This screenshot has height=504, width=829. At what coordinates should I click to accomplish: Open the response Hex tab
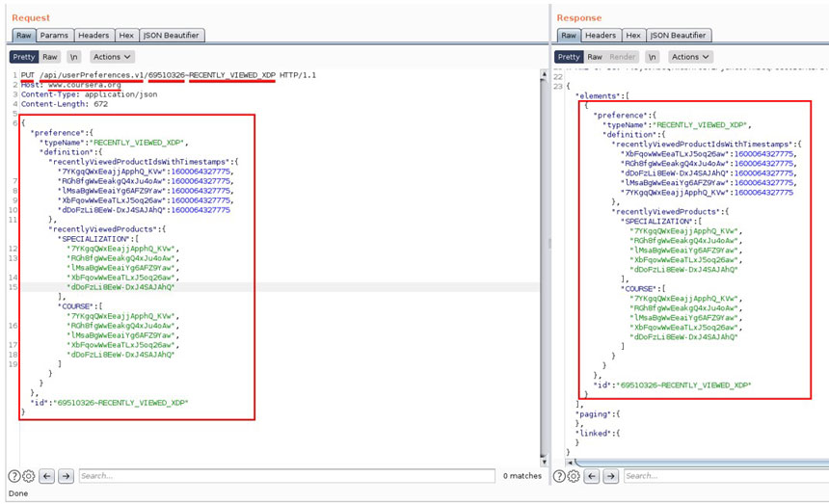[x=633, y=36]
